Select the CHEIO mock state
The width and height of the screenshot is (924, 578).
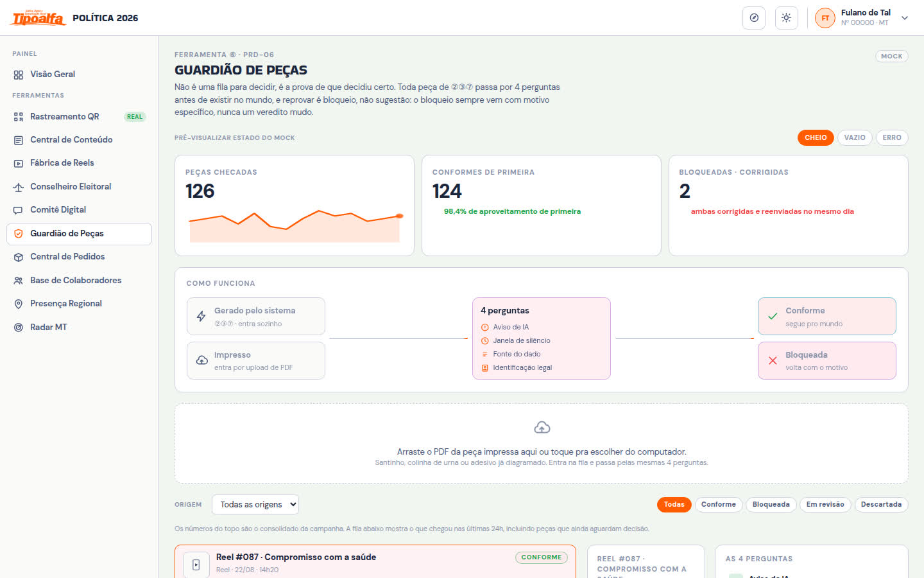pos(816,137)
